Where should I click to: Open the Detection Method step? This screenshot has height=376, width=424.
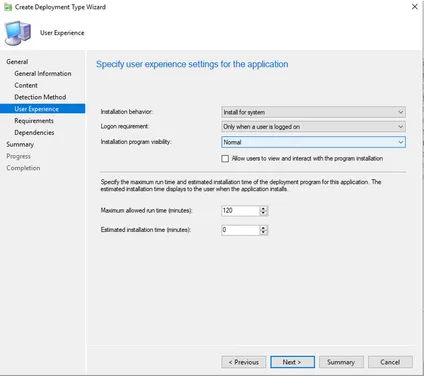(x=40, y=97)
